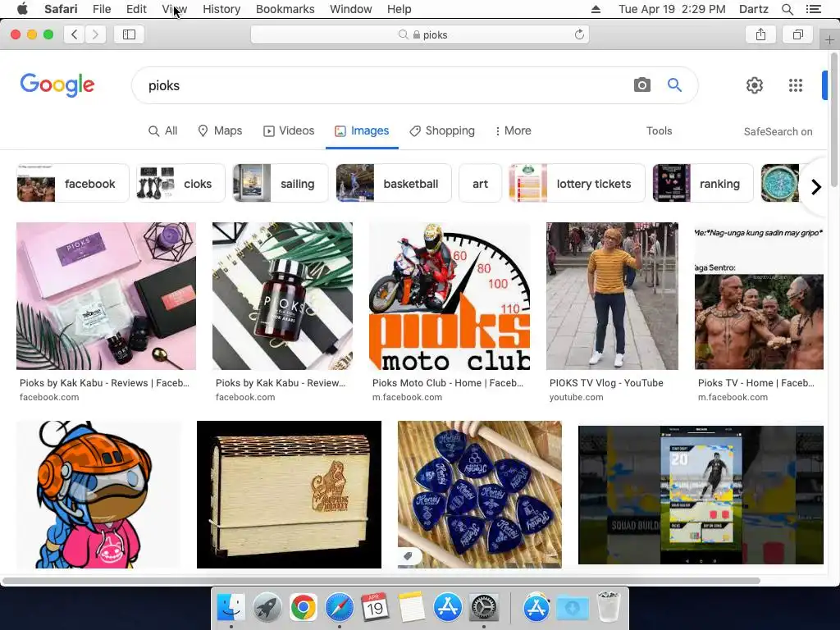The width and height of the screenshot is (840, 630).
Task: Open the Bookmarks menu
Action: [285, 9]
